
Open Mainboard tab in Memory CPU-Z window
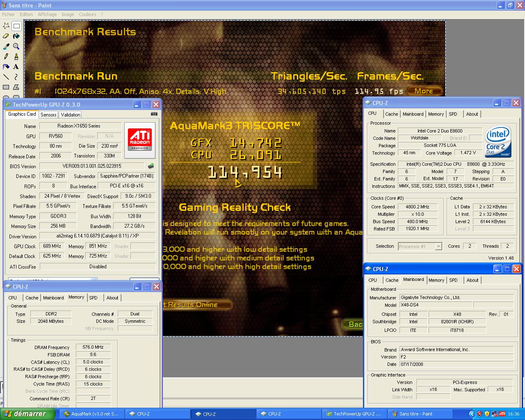[53, 298]
